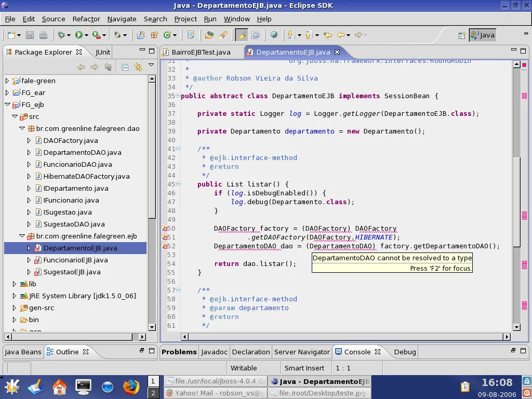The height and width of the screenshot is (399, 532).
Task: Open the Konsole terminal from the panel
Action: tap(83, 387)
